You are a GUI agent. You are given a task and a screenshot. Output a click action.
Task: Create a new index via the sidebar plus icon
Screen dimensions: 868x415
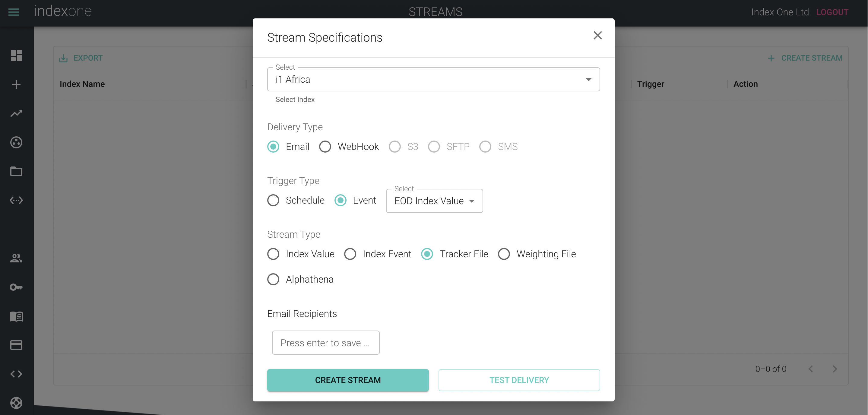point(16,84)
